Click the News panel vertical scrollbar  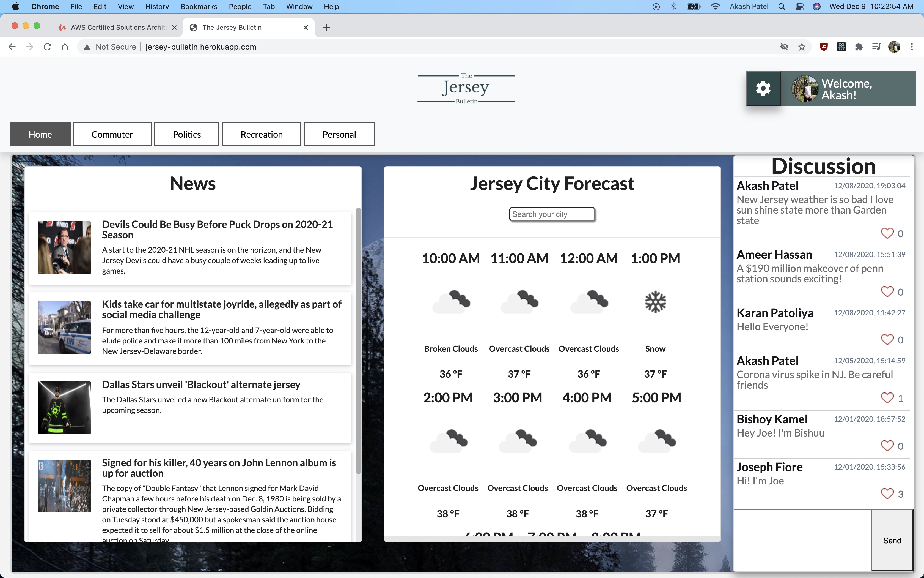(x=358, y=341)
